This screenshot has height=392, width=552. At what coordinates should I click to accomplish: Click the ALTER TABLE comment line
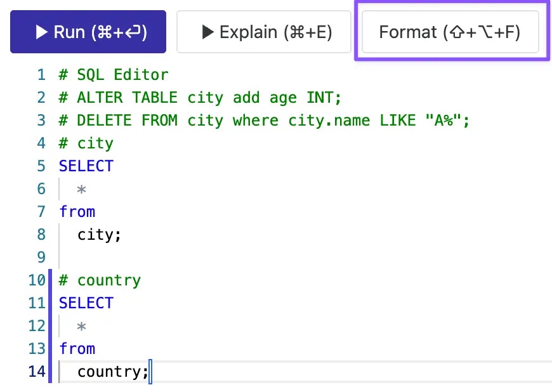tap(200, 98)
